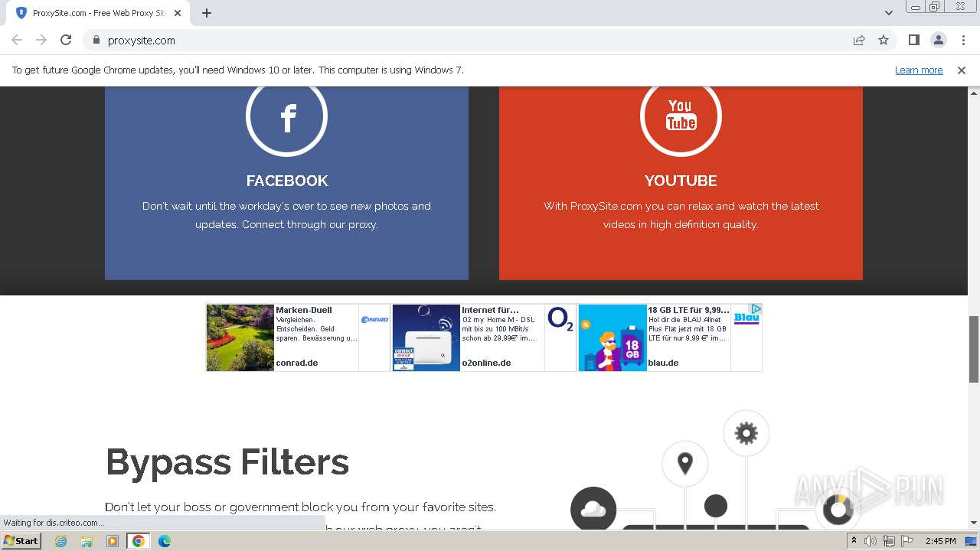Expand the tab search dropdown arrow
Screen dimensions: 980x551
(x=889, y=13)
